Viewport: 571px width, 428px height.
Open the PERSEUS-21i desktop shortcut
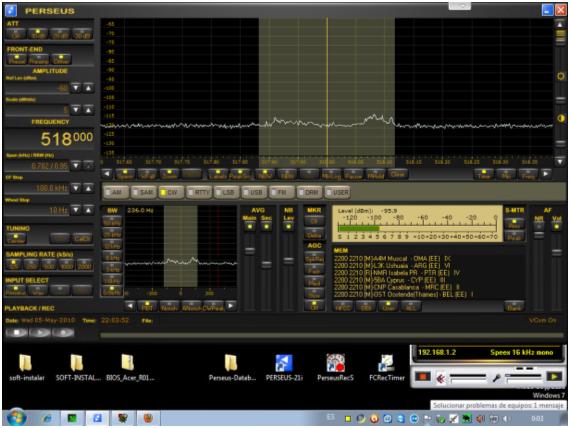284,367
